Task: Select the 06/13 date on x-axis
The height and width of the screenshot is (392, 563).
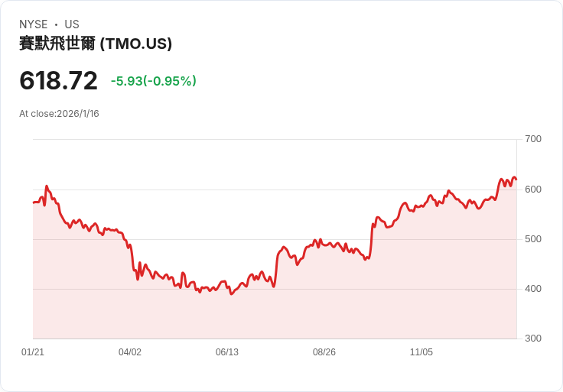Action: [x=227, y=352]
